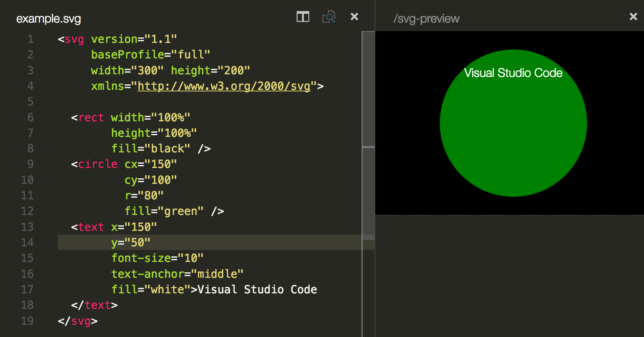Click the rect width attribute
644x337 pixels.
point(128,117)
